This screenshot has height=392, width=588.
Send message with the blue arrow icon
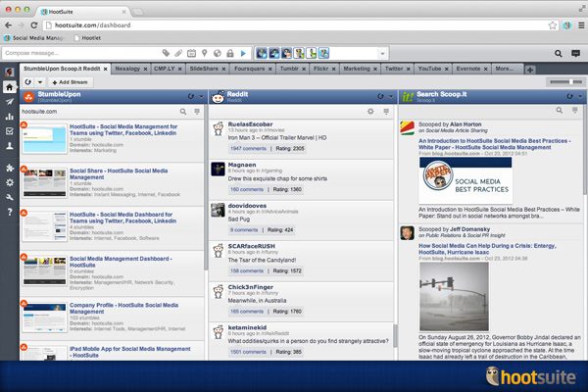[x=243, y=53]
